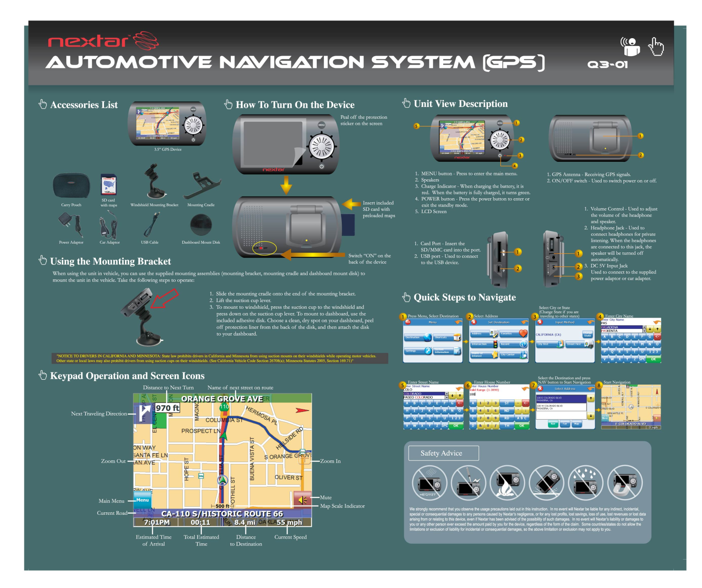This screenshot has width=702, height=588.
Task: Tap OK on the Enter City Name keyboard
Action: pyautogui.click(x=653, y=359)
